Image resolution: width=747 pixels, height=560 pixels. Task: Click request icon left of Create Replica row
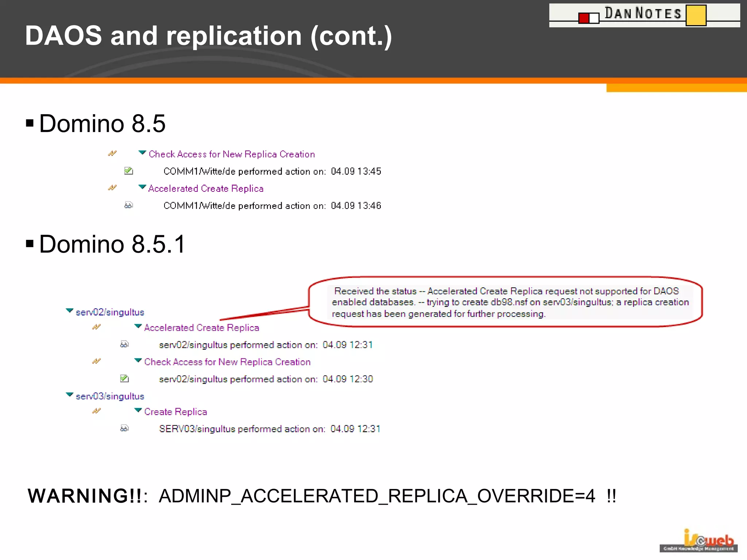click(96, 411)
